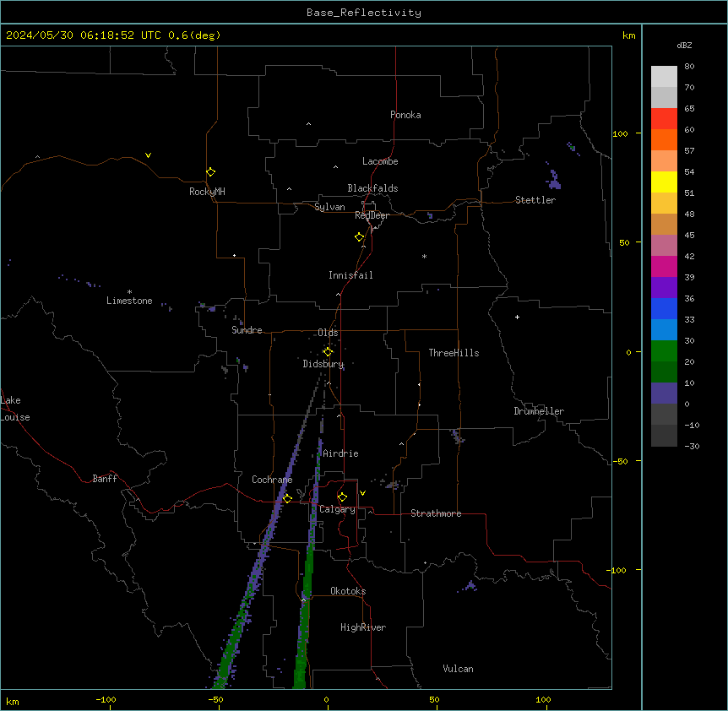Pick the red 60-65 dBZ legend swatch
Screen dimensions: 728x711
(664, 118)
